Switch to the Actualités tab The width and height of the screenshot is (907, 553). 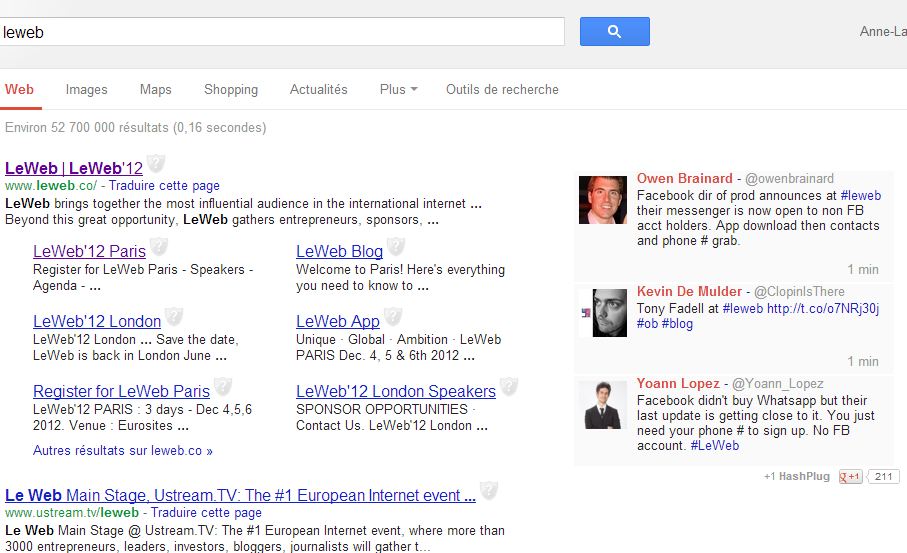(319, 90)
